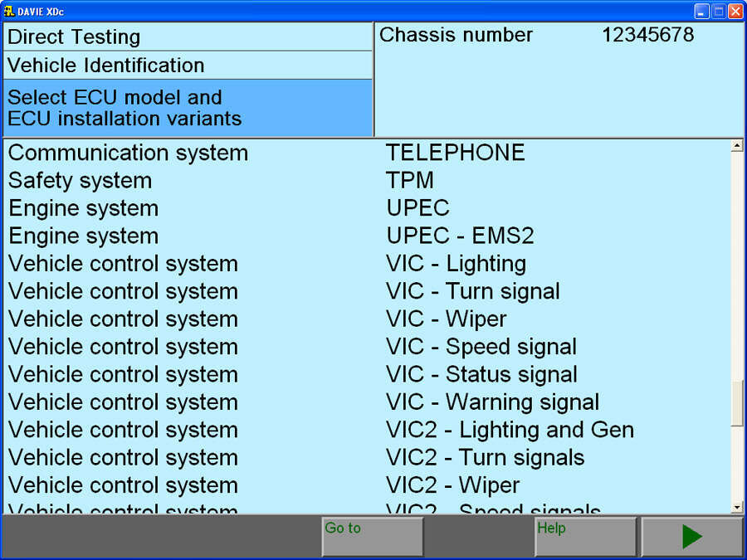The image size is (747, 560).
Task: Select the TELEPHONE communication system row
Action: pos(367,153)
